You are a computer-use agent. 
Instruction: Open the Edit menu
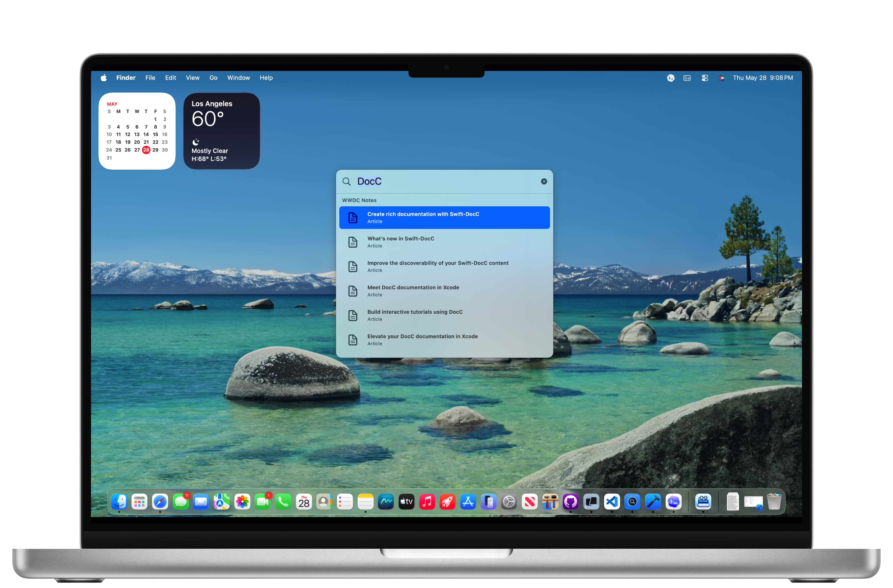[170, 78]
